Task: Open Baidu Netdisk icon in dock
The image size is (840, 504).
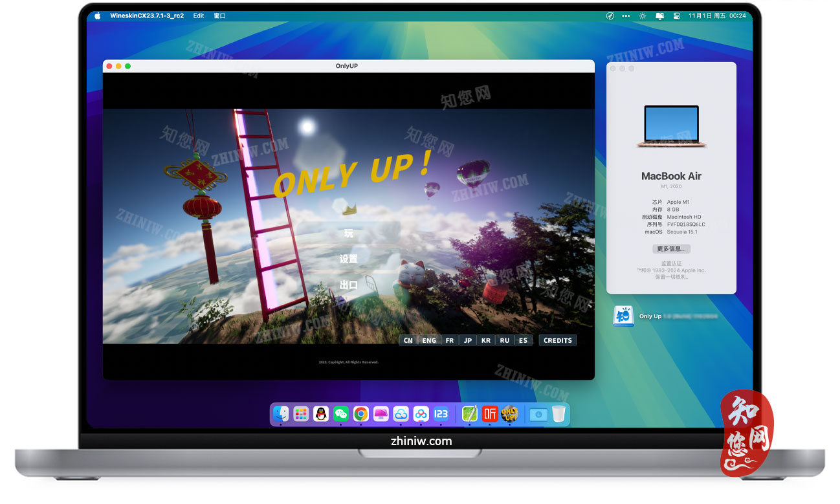Action: (421, 413)
